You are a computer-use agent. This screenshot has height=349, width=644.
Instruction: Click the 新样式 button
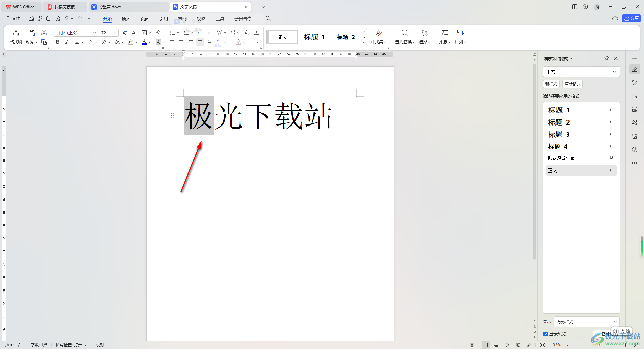pos(551,84)
